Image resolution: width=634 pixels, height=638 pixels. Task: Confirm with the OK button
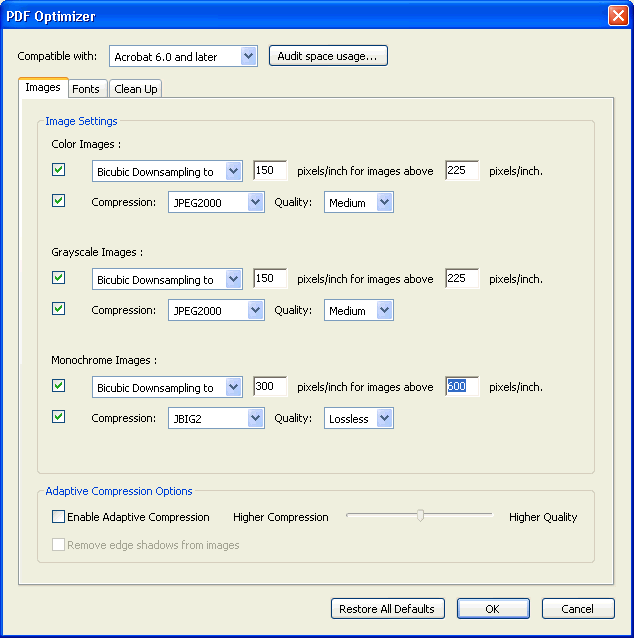[x=493, y=609]
